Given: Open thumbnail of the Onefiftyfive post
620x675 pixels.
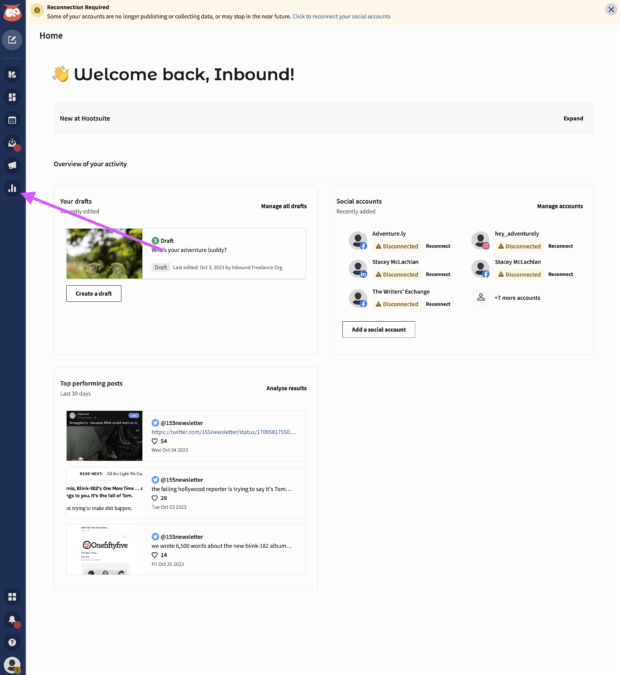Looking at the screenshot, I should pos(104,549).
